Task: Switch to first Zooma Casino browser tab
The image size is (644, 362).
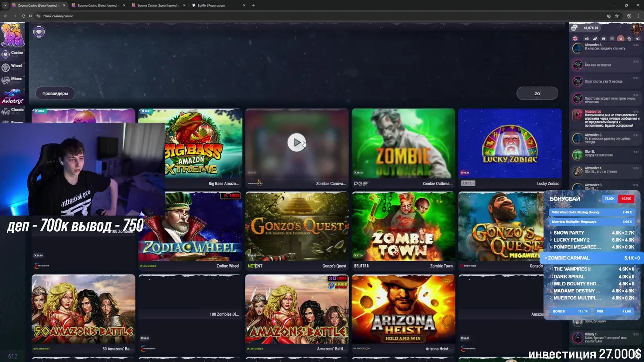Action: click(38, 5)
